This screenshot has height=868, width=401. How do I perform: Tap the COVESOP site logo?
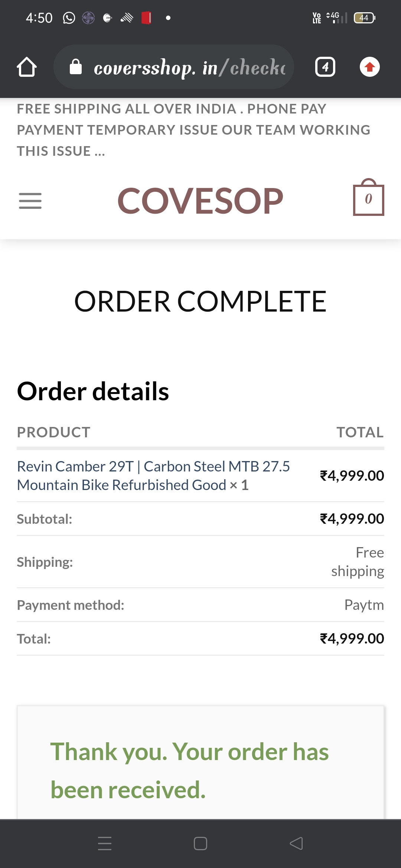200,201
